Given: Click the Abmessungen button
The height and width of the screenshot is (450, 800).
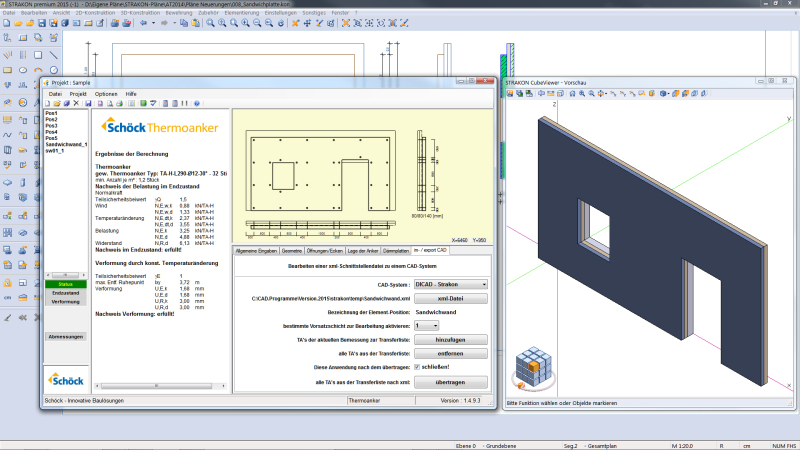Looking at the screenshot, I should [x=66, y=337].
